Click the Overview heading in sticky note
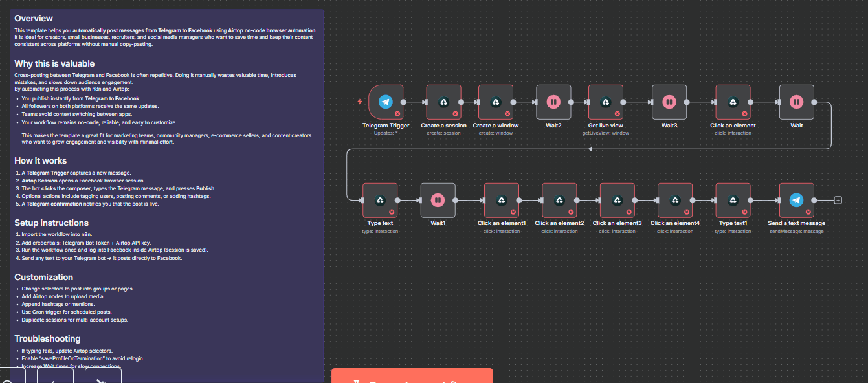This screenshot has width=868, height=383. click(x=34, y=18)
